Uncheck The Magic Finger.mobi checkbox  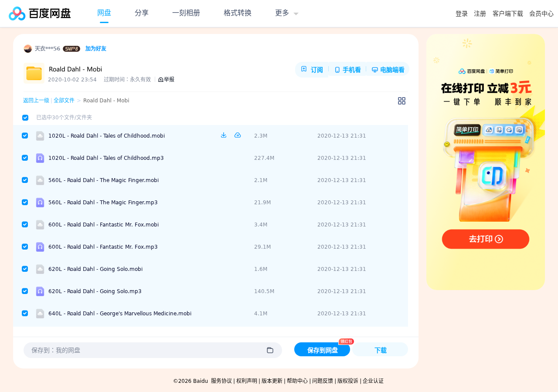tap(25, 180)
